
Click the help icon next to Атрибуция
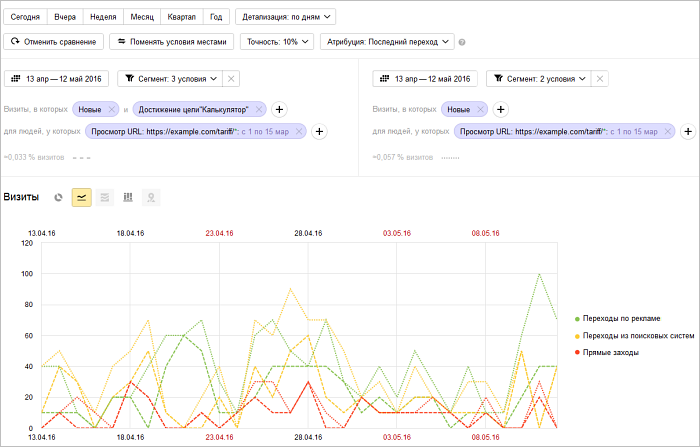(462, 42)
